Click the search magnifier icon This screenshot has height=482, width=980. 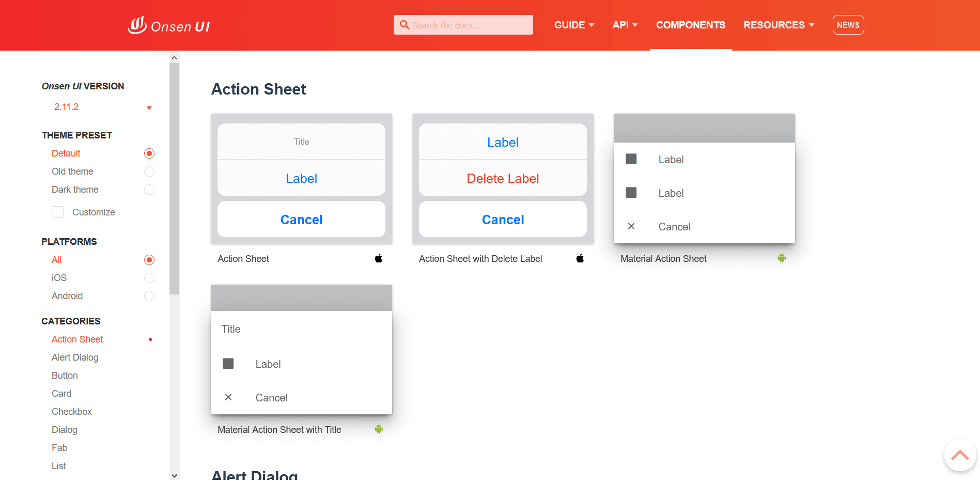(x=405, y=25)
